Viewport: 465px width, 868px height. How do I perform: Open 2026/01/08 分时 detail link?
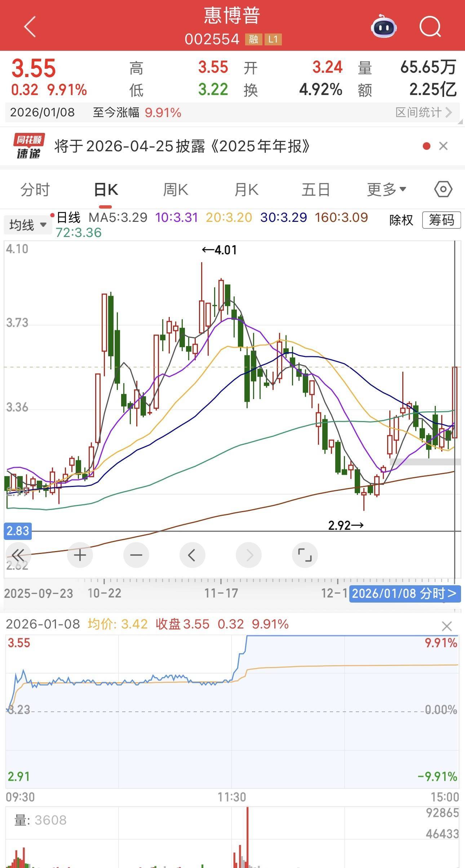click(404, 593)
